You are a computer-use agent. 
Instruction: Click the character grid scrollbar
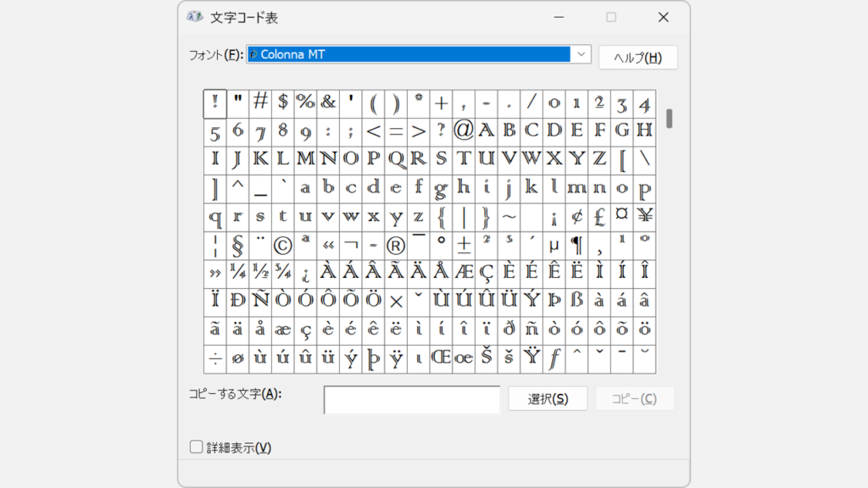pyautogui.click(x=669, y=119)
